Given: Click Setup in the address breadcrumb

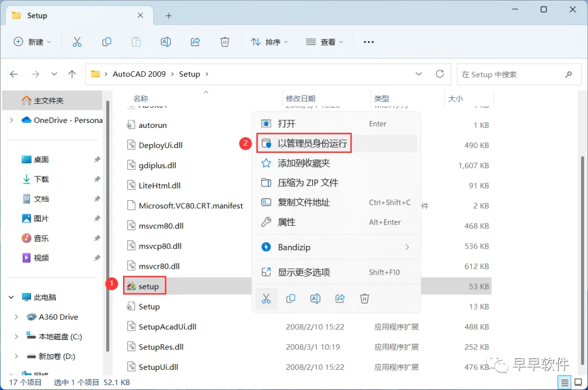Looking at the screenshot, I should click(189, 74).
